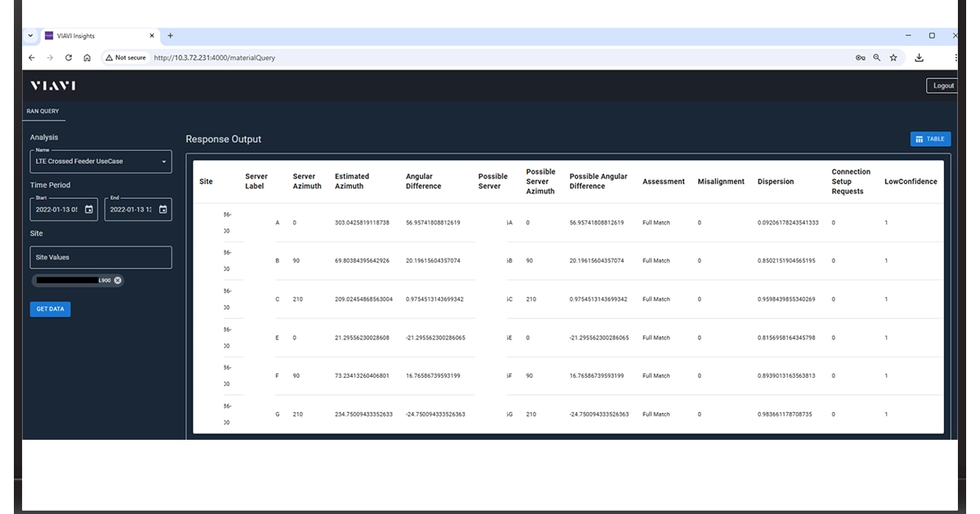Open the Start date calendar picker
The image size is (980, 514).
pos(88,209)
